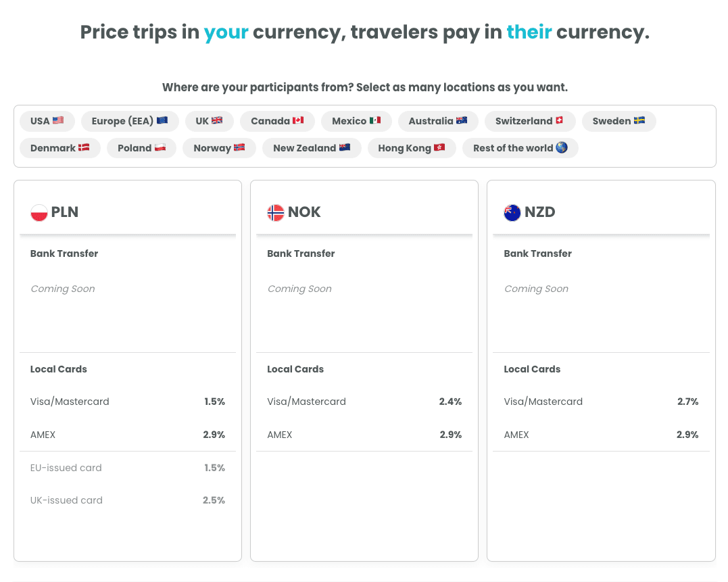Click the Norway flag icon in NOK card
This screenshot has width=728, height=582.
pos(276,212)
